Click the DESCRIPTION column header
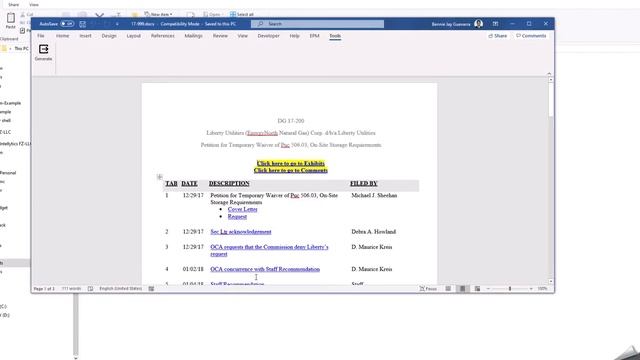Image resolution: width=640 pixels, height=360 pixels. pos(229,184)
